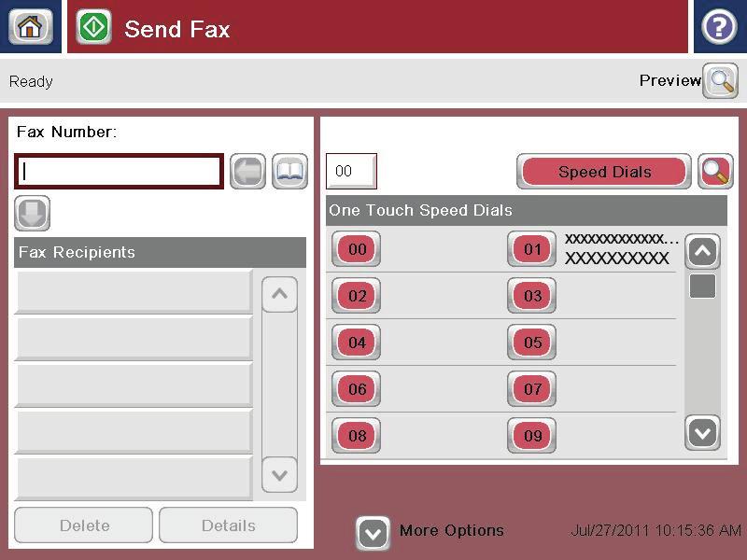Select speed dial 08 button
This screenshot has width=747, height=560.
coord(357,435)
